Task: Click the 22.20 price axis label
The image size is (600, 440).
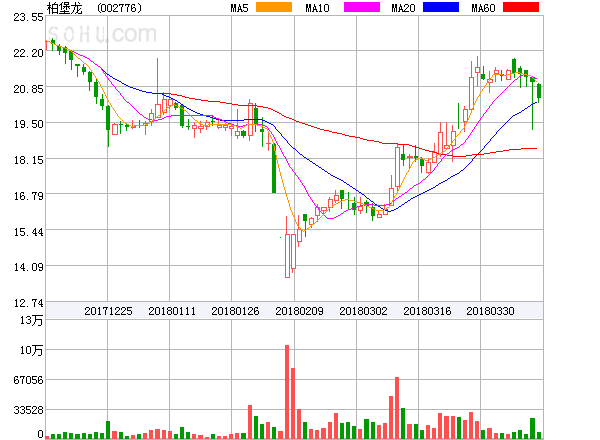Action: point(28,53)
